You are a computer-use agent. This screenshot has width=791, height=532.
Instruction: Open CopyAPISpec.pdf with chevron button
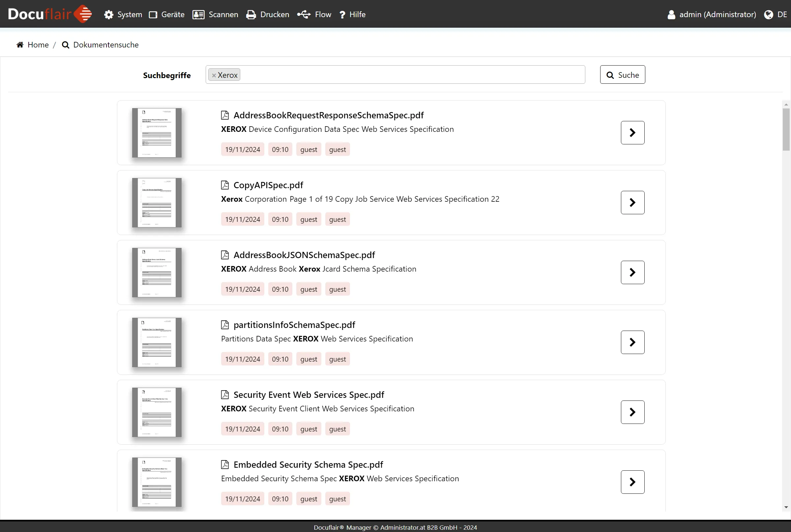(x=632, y=203)
